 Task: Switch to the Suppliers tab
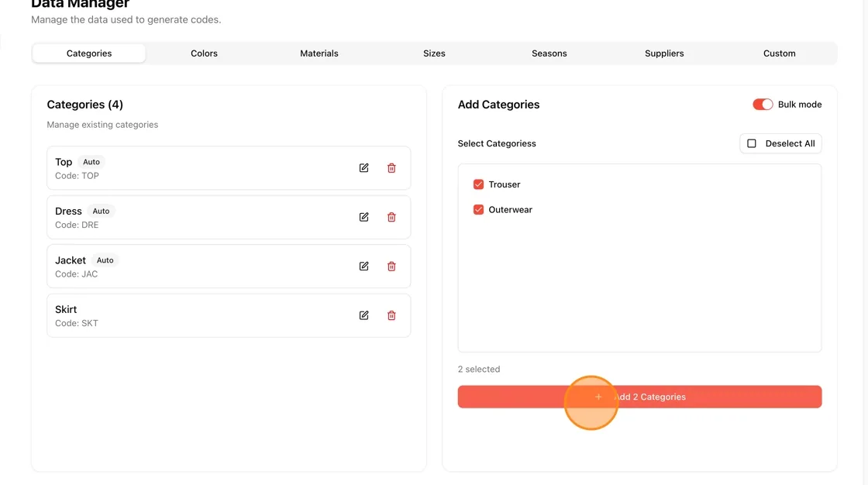click(x=664, y=53)
